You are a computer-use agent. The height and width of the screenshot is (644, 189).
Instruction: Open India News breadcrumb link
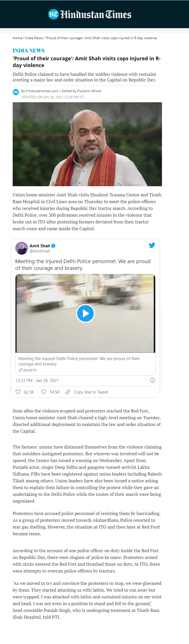pyautogui.click(x=34, y=38)
